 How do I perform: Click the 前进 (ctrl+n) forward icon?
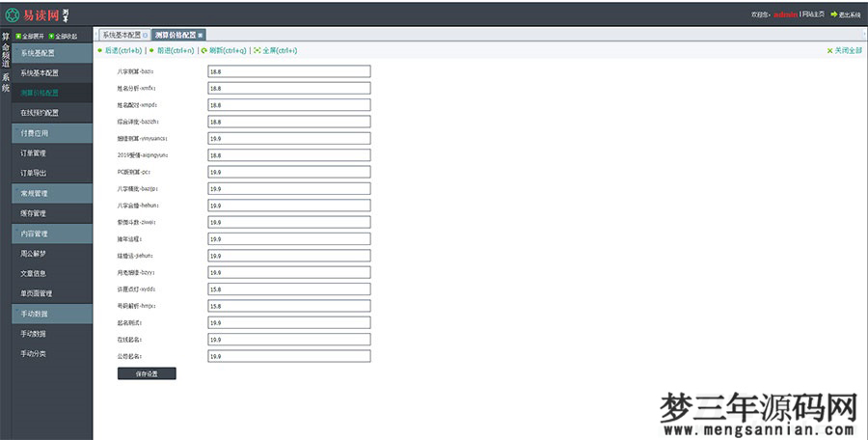click(150, 50)
